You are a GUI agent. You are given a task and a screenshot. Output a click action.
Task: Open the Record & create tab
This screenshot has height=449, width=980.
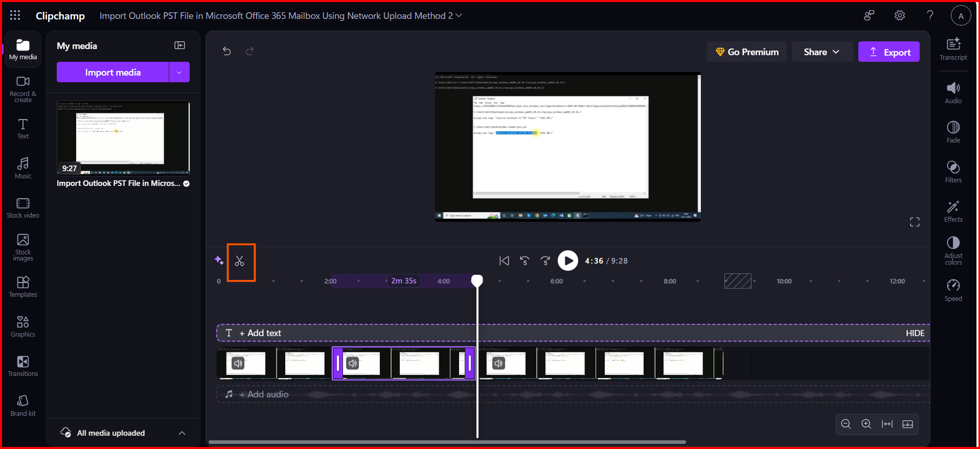click(x=23, y=89)
